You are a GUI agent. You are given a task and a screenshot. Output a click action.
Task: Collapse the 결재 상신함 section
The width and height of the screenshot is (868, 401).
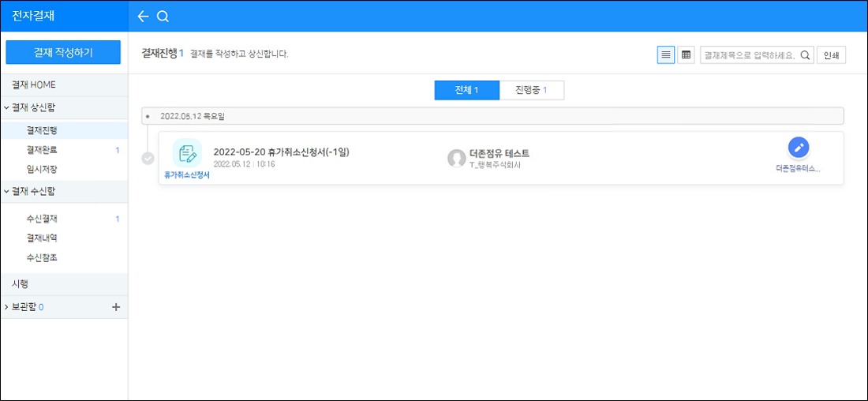(x=6, y=107)
